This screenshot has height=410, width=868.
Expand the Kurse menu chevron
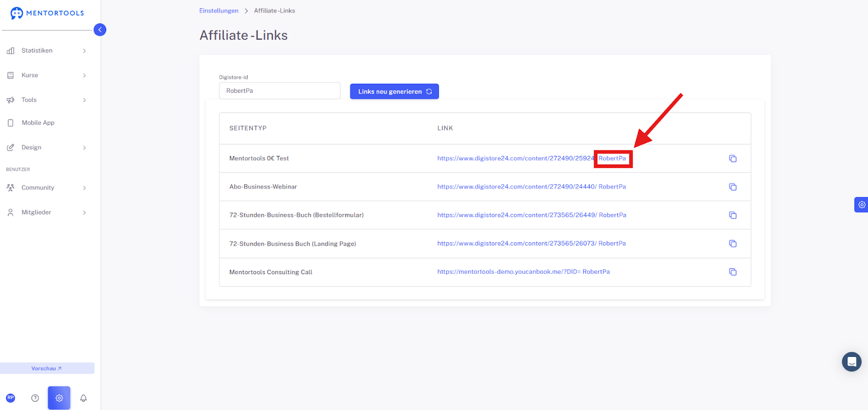pyautogui.click(x=84, y=75)
